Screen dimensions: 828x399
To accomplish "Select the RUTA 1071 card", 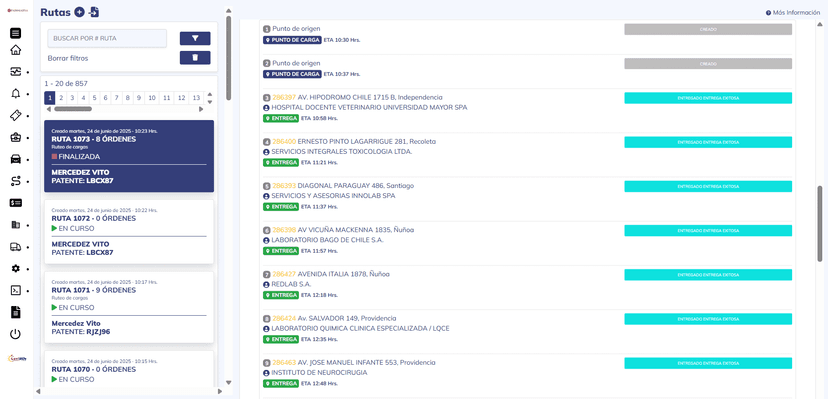I will coord(129,307).
